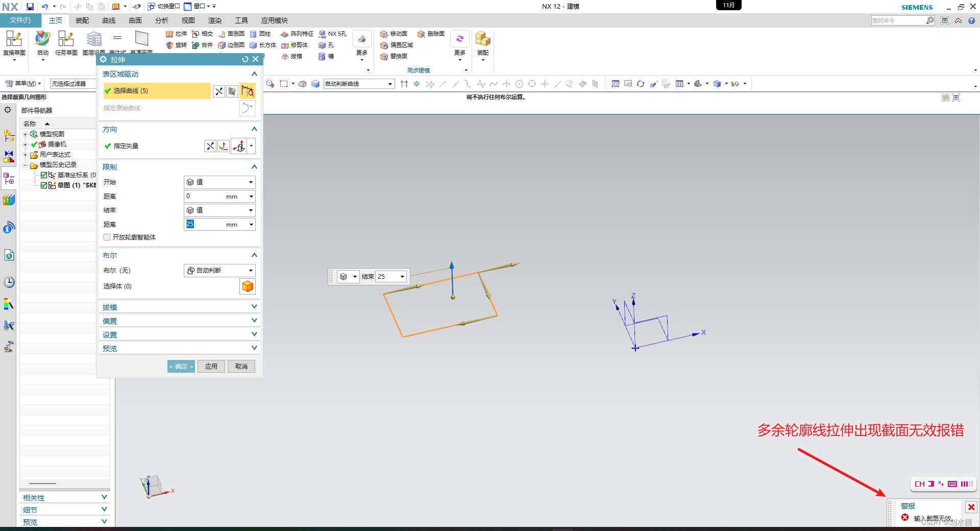Viewport: 980px width, 531px height.
Task: Close the 警报 alert popup
Action: pos(971,507)
